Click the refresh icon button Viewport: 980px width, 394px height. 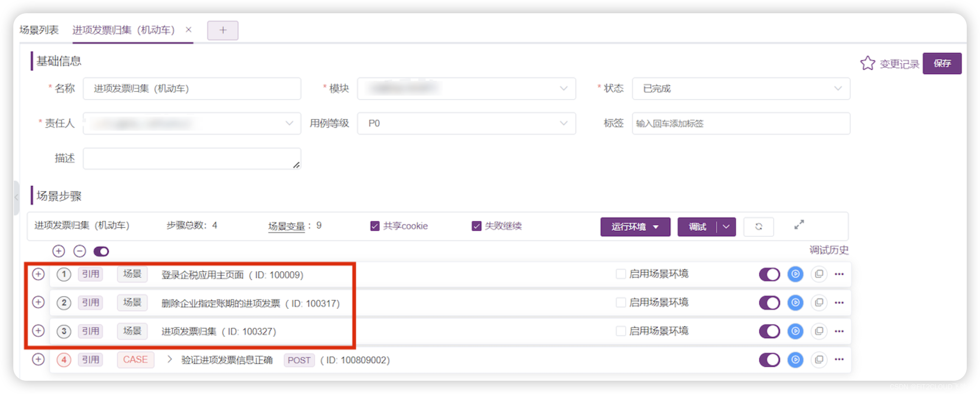tap(758, 226)
